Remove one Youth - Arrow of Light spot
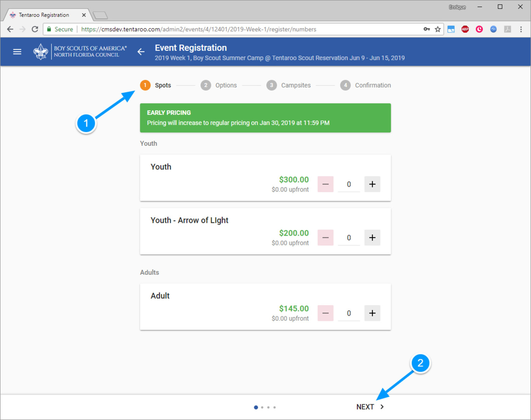Image resolution: width=531 pixels, height=420 pixels. [325, 238]
